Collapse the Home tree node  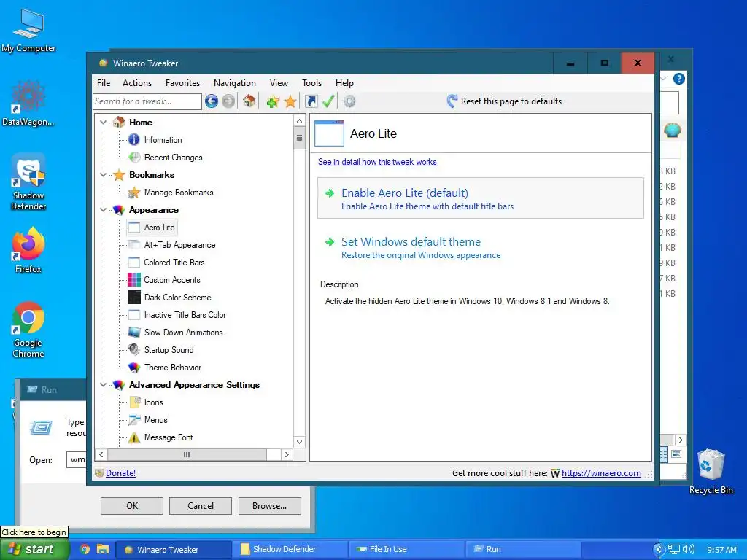pos(103,122)
